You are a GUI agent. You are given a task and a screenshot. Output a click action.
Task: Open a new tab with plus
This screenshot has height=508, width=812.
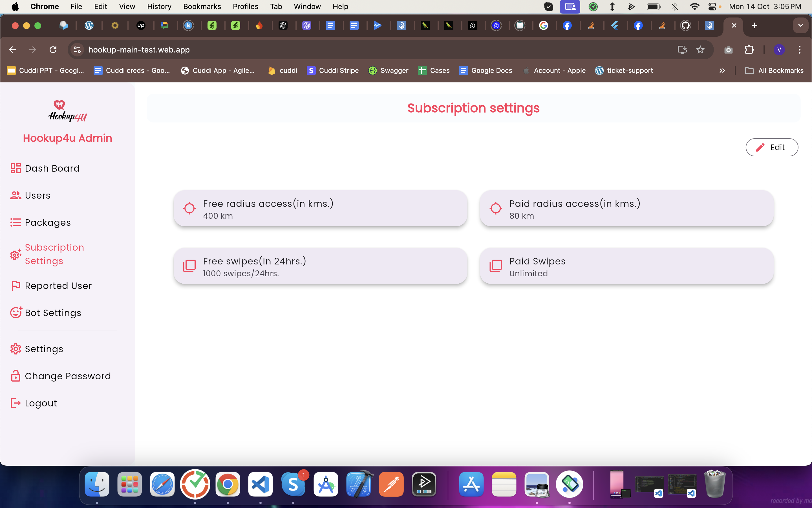(x=754, y=25)
